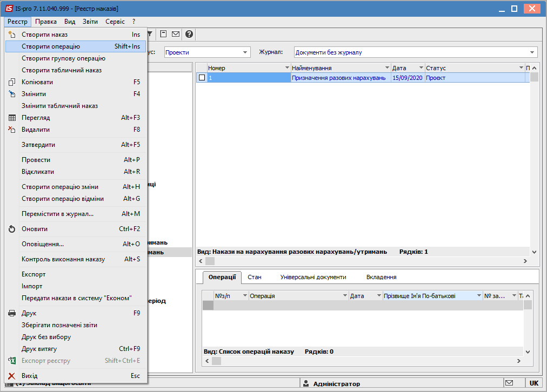
Task: Click the filter funnel toolbar icon
Action: coord(150,34)
